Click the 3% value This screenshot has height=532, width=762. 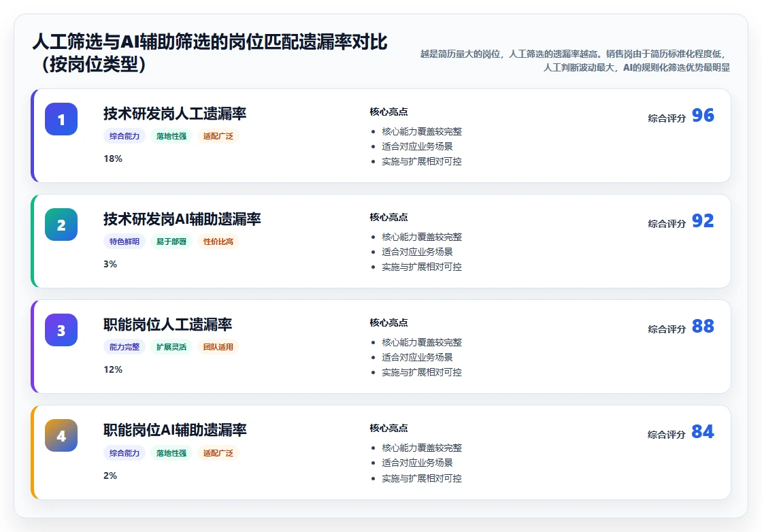point(110,265)
